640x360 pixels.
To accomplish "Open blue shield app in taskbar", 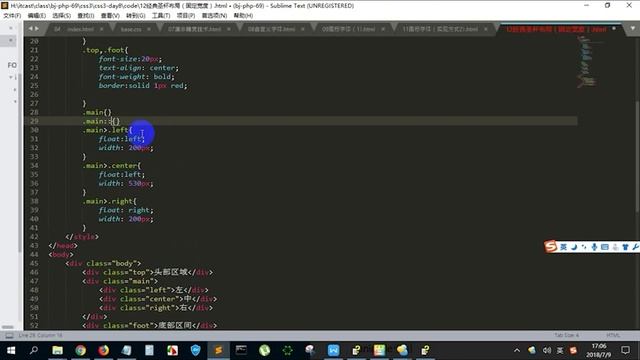I will tap(196, 350).
